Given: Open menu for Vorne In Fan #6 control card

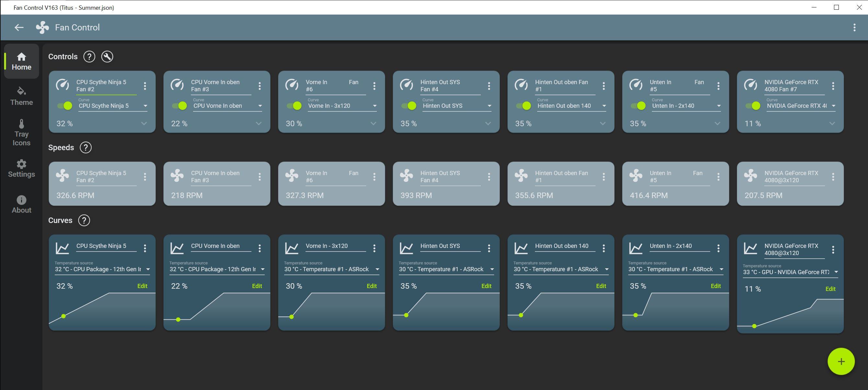Looking at the screenshot, I should click(374, 86).
